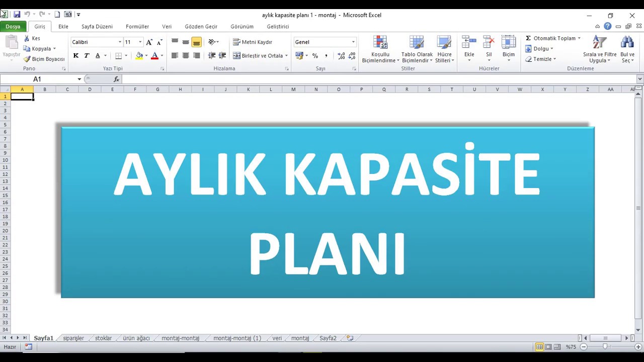Screen dimensions: 644x362
Task: Expand the Name Box dropdown arrow
Action: pos(79,79)
